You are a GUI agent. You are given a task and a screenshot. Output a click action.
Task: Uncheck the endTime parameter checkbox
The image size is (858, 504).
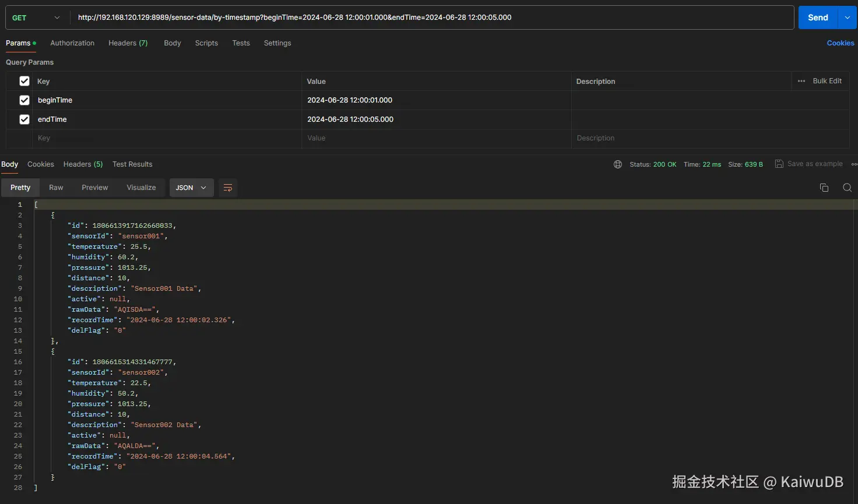point(24,119)
